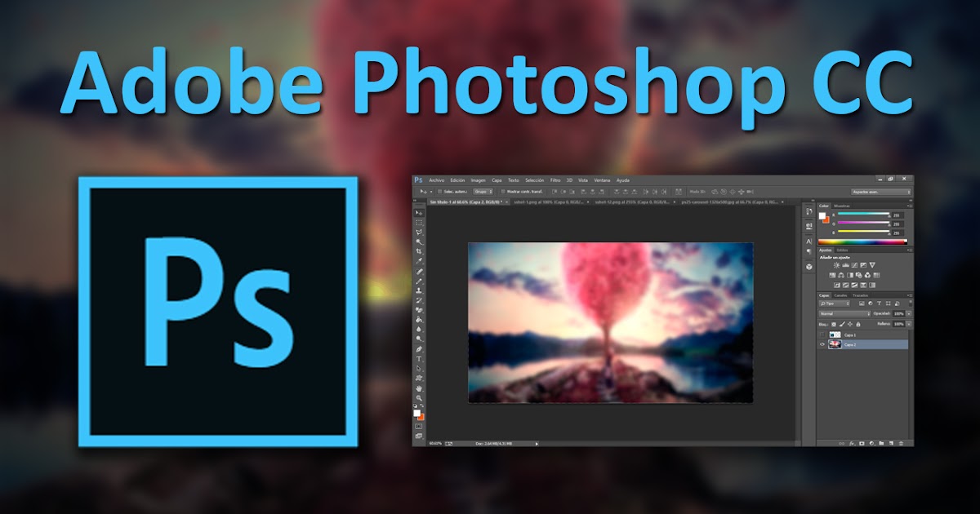Open the Character panel icon
Screen dimensions: 980x514
pos(808,241)
